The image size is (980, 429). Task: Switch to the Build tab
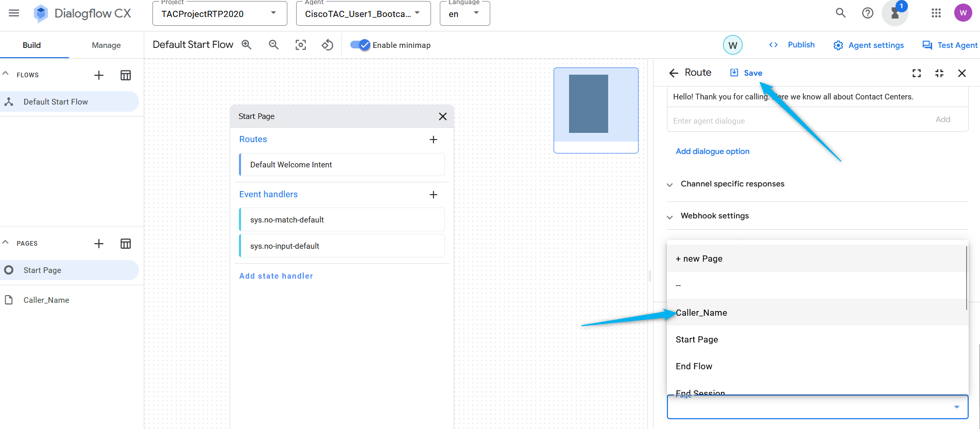click(x=31, y=45)
